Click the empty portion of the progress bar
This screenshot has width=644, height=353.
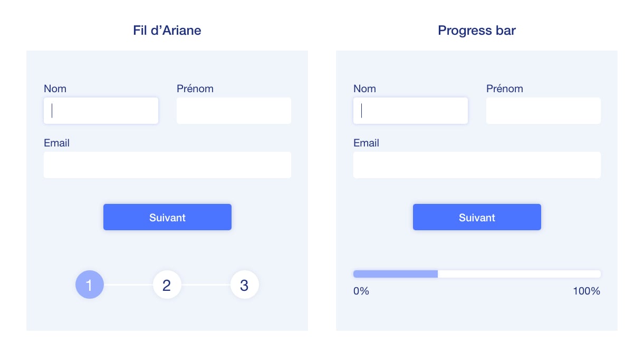[x=520, y=274]
